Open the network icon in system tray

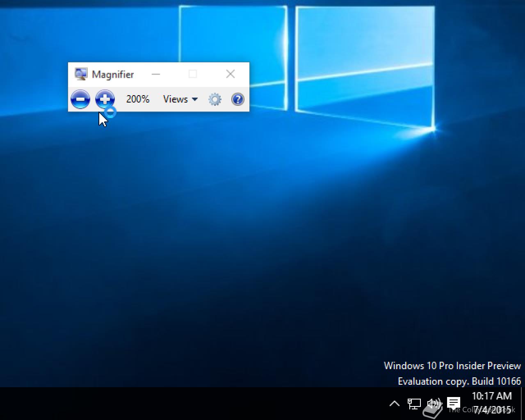414,404
